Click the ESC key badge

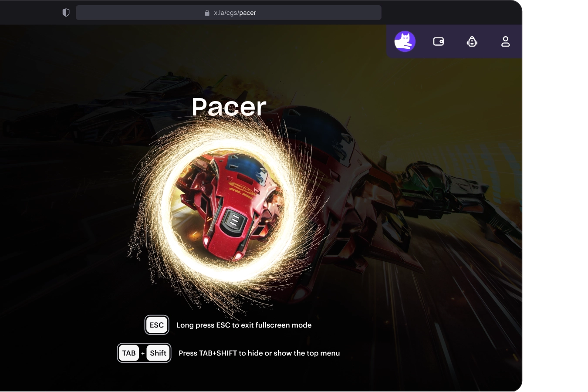tap(157, 325)
